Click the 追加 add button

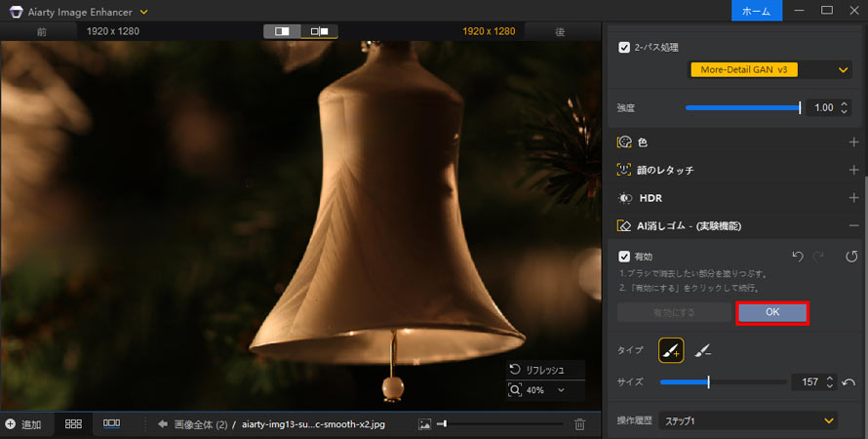pyautogui.click(x=23, y=424)
